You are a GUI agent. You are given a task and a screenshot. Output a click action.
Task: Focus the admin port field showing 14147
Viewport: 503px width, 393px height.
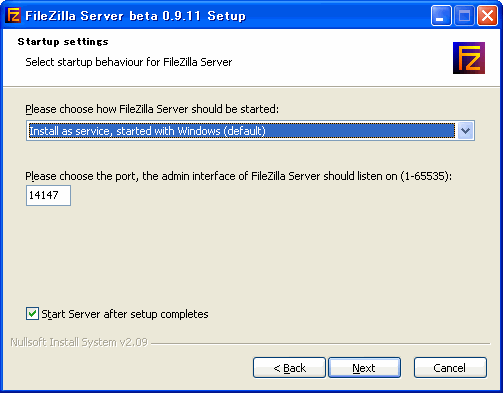[48, 195]
